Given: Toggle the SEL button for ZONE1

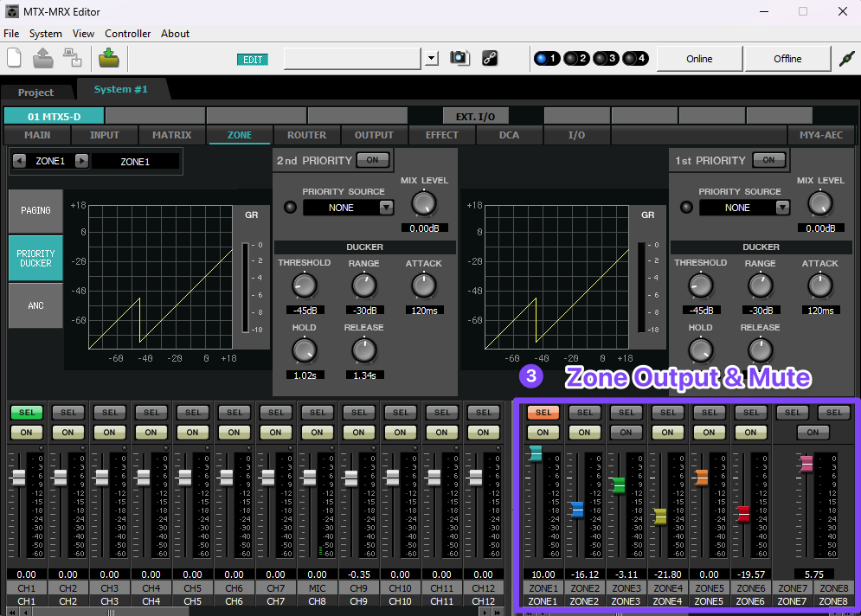Looking at the screenshot, I should [543, 413].
